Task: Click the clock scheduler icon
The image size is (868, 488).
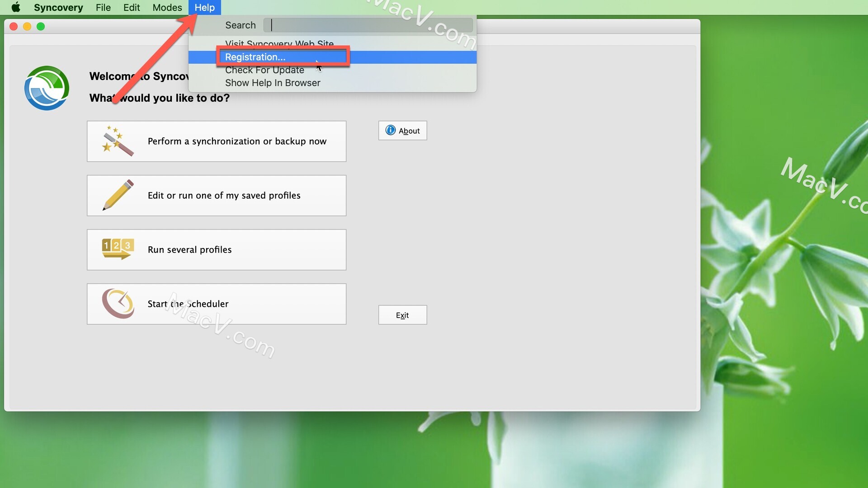Action: [x=118, y=304]
